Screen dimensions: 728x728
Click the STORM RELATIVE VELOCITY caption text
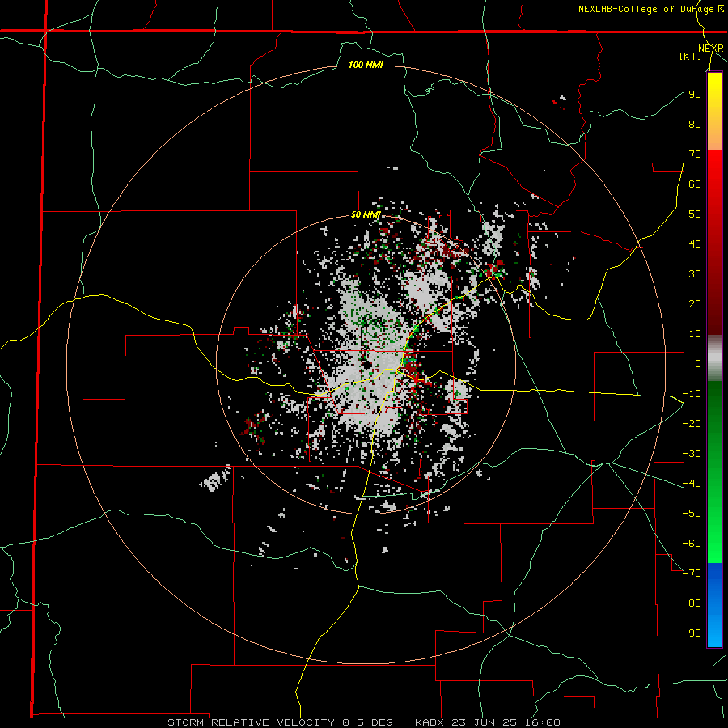click(251, 722)
